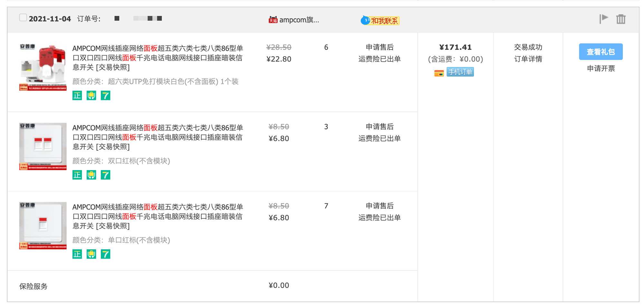Click the flag icon to mark order
644x305 pixels.
(603, 19)
